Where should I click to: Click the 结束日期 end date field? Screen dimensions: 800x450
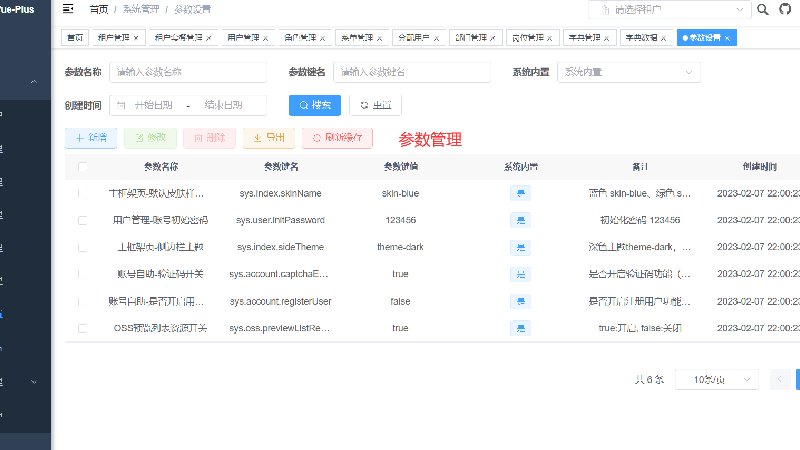coord(223,105)
